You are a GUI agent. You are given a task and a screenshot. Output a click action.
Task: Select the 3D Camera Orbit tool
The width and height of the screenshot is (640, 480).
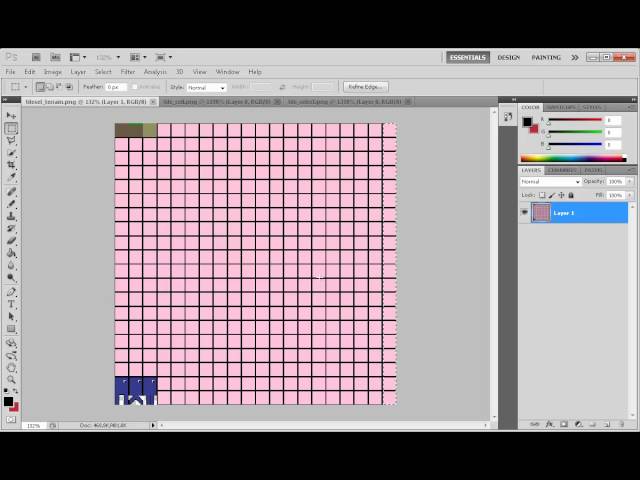[11, 355]
